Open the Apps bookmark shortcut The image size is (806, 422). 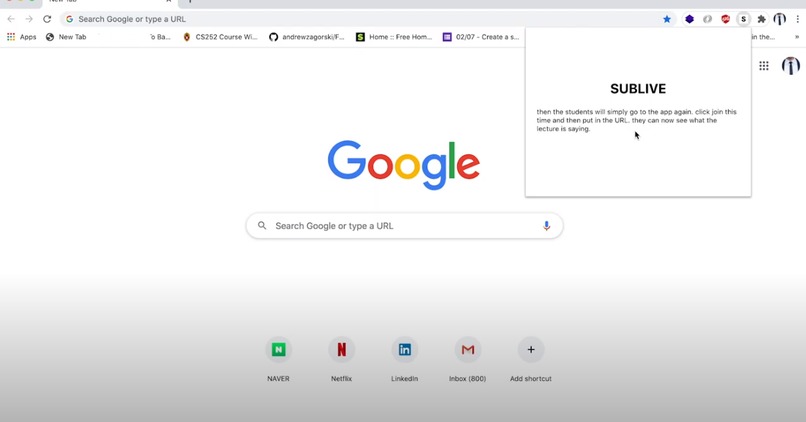click(x=21, y=37)
